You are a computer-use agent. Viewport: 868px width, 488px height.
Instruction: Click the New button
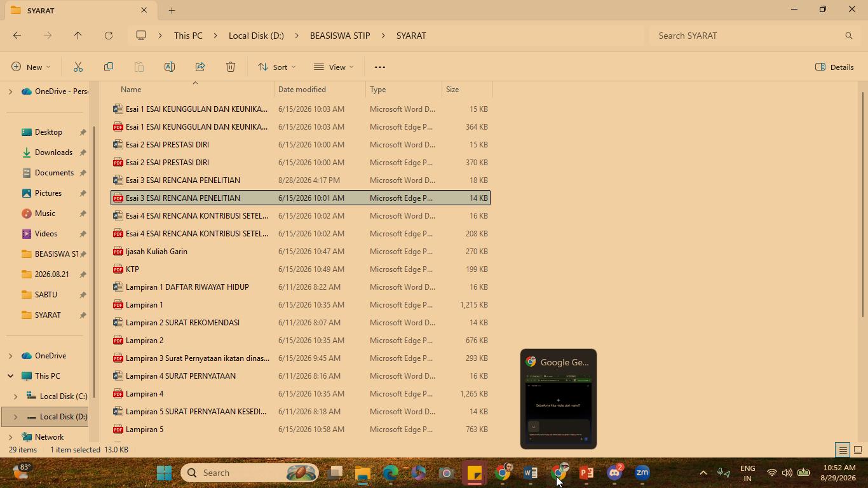pos(31,67)
